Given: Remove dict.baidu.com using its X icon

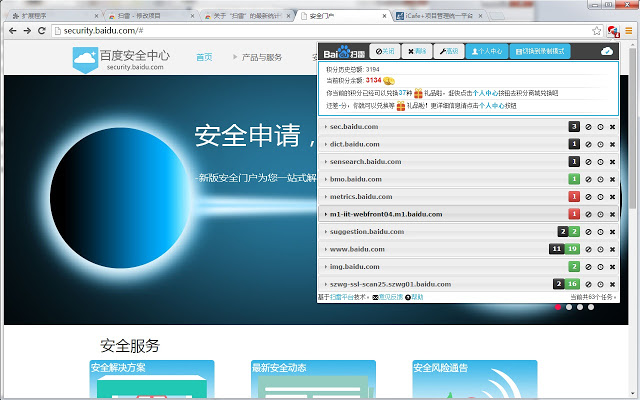Looking at the screenshot, I should 612,144.
